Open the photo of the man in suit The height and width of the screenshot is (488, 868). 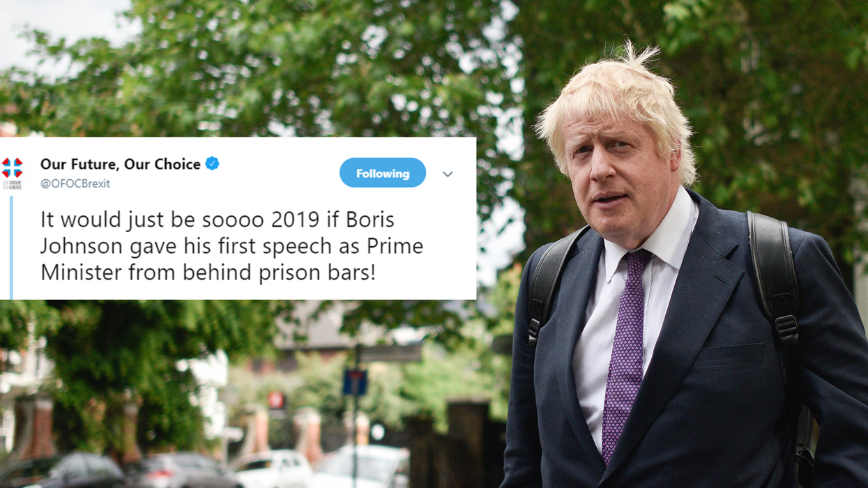coord(683,279)
